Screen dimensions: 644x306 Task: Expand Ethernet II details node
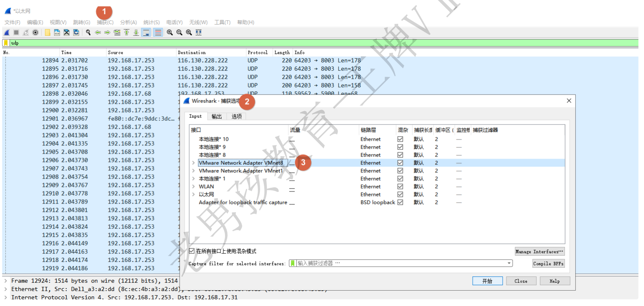(5, 289)
